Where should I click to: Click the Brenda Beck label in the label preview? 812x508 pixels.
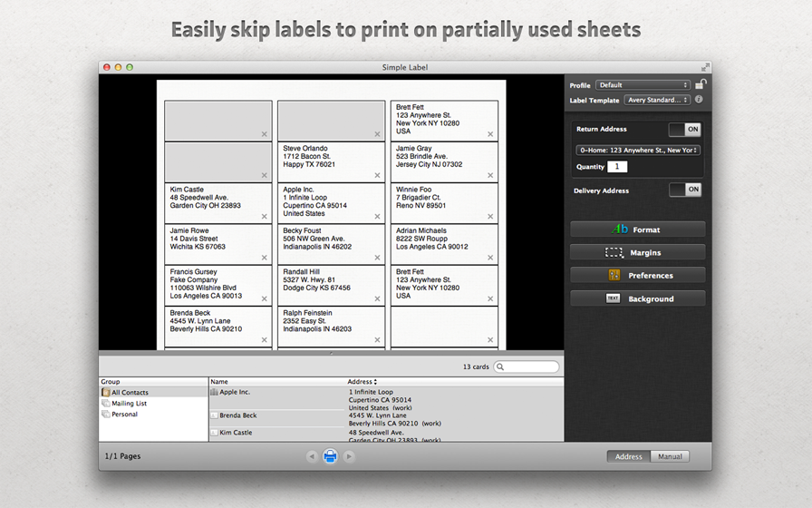tap(218, 327)
